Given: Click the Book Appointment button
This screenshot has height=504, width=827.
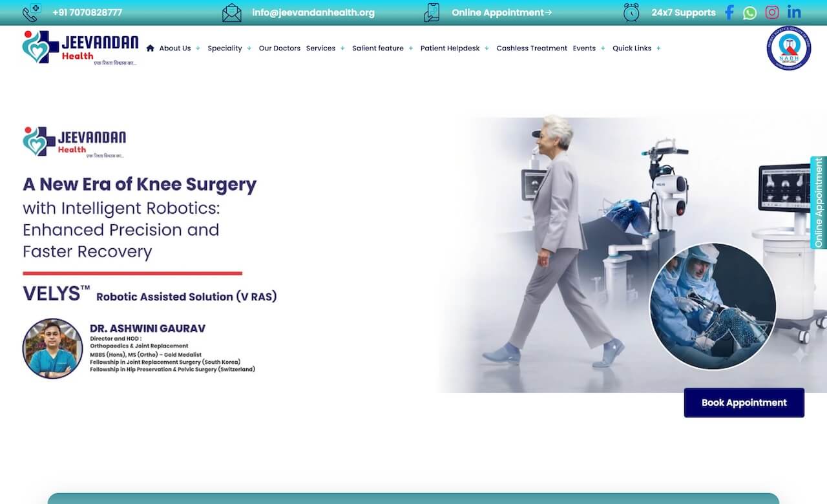Looking at the screenshot, I should click(x=744, y=403).
